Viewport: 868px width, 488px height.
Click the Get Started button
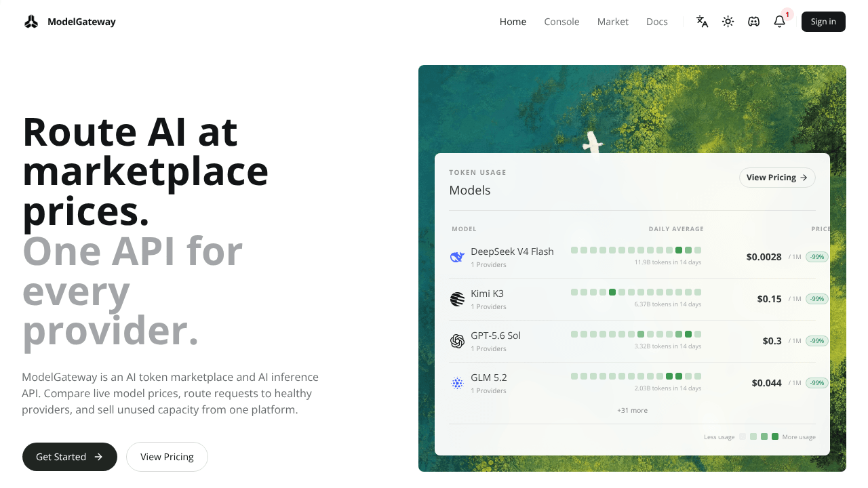click(70, 457)
